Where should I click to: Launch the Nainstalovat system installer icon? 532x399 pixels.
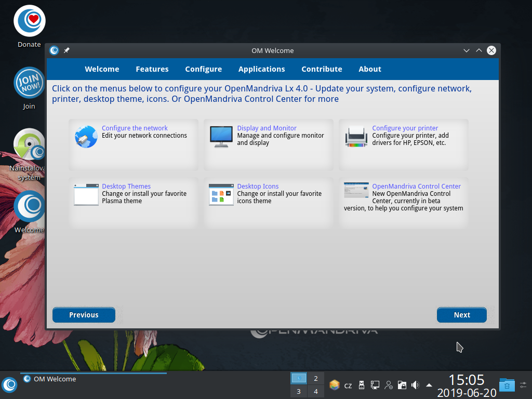(30, 144)
